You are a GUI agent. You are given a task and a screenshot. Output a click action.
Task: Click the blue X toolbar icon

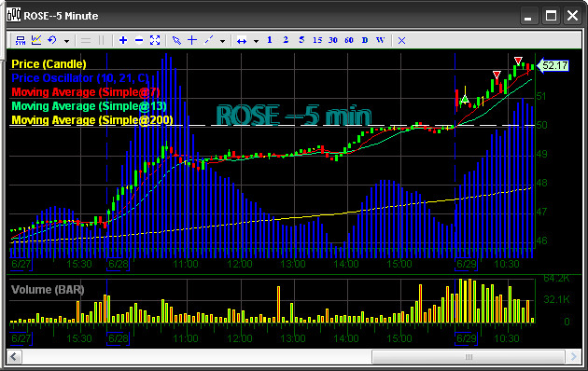click(x=401, y=40)
